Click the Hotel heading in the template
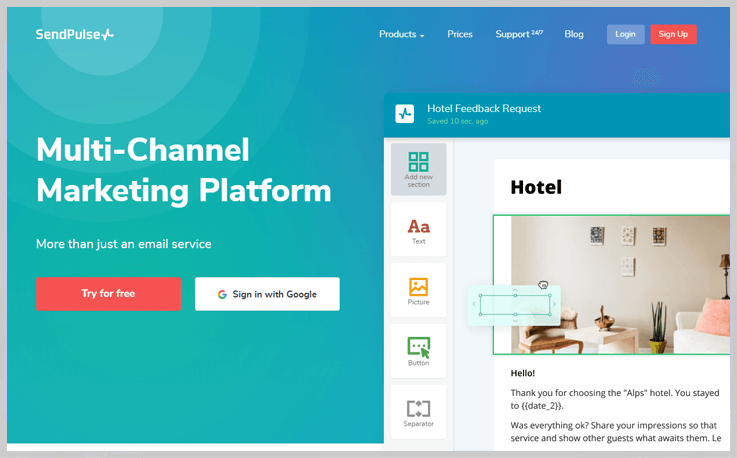 pos(536,187)
